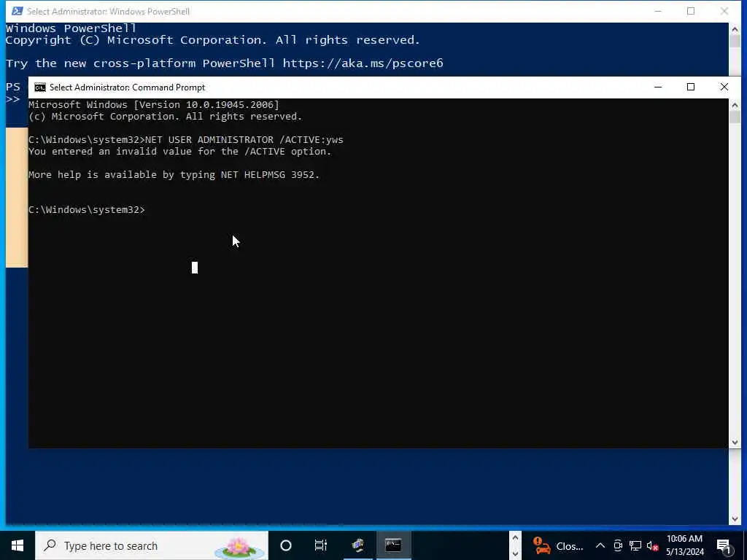This screenshot has width=747, height=560.
Task: Click the PowerShell scrollbar thumb
Action: click(x=735, y=41)
